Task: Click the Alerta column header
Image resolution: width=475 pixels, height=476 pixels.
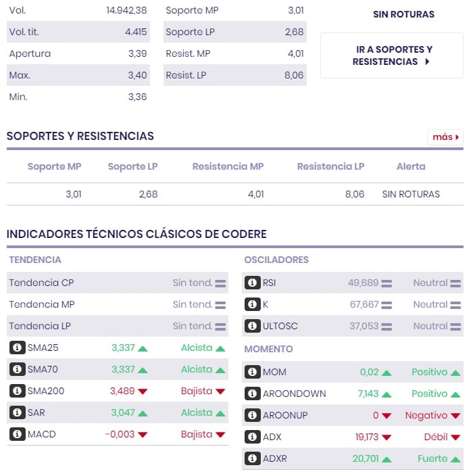Action: click(x=411, y=166)
